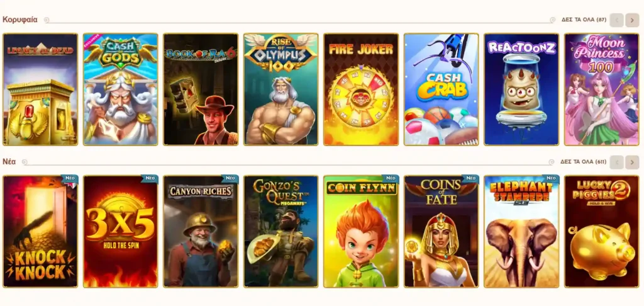Launch the Cash Crab game tile

pyautogui.click(x=441, y=89)
